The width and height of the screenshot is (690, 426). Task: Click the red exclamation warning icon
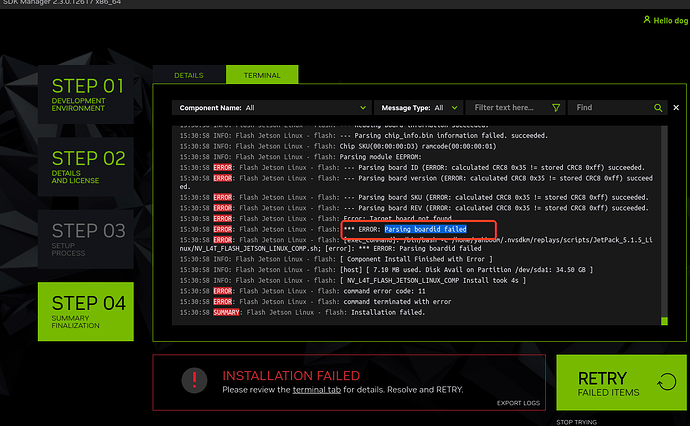point(194,381)
